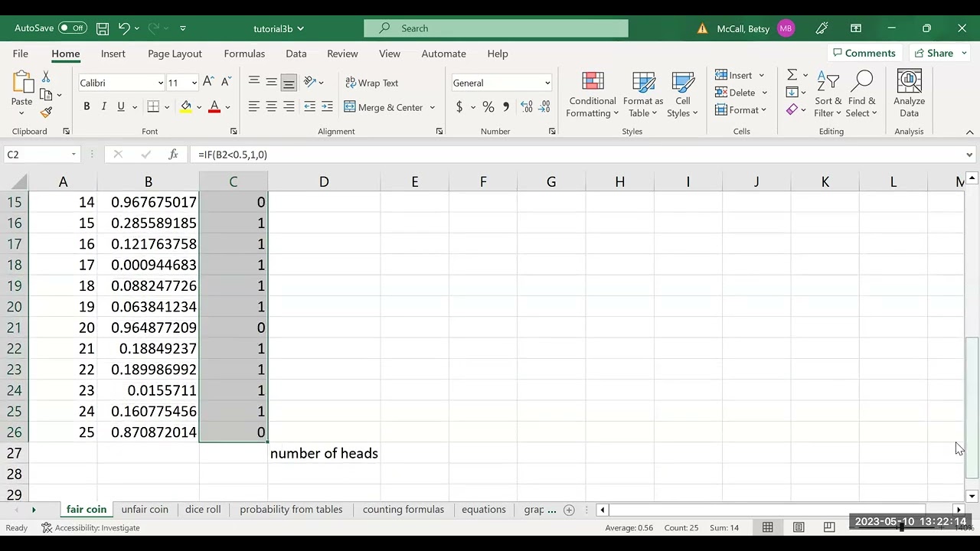Switch to the dice roll sheet
Screen dimensions: 980x551
tap(203, 510)
